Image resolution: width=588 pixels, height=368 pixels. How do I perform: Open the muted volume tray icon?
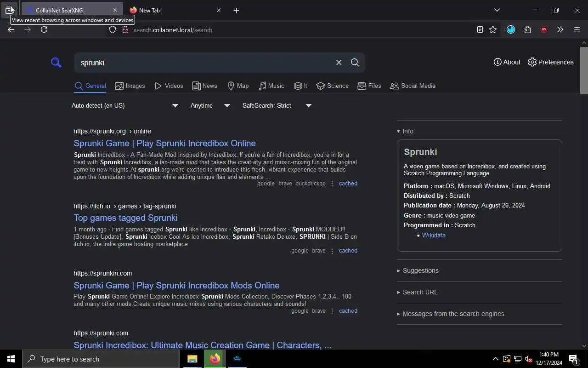point(528,359)
